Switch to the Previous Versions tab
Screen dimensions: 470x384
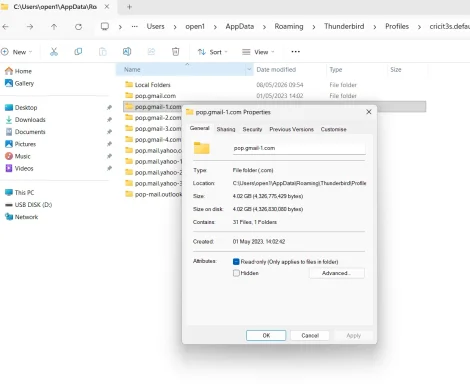point(291,129)
